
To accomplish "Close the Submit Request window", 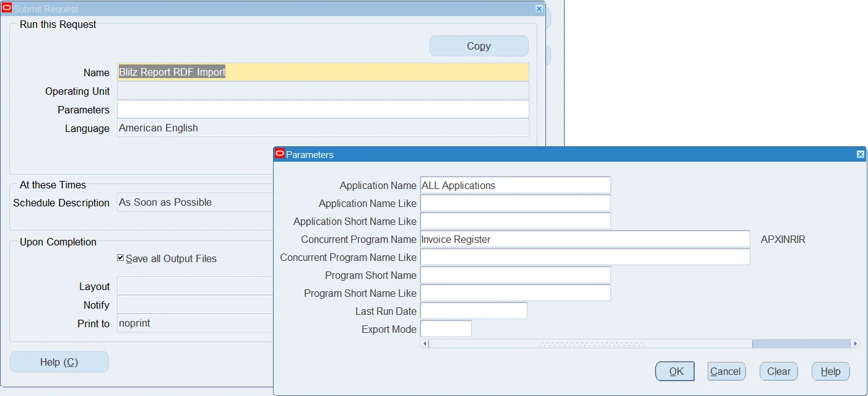I will [539, 9].
